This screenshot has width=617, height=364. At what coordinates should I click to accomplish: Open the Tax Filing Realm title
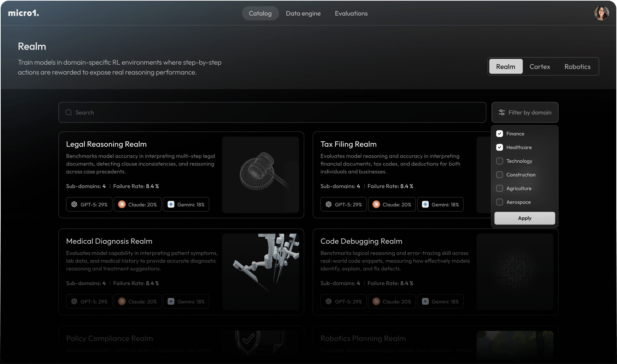[348, 144]
